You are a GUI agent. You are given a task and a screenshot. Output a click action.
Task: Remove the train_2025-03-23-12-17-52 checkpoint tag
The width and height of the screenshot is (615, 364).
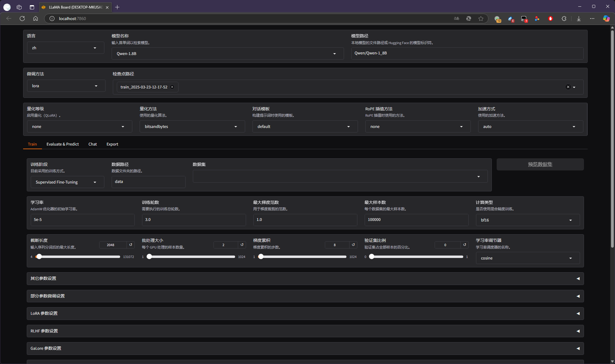coord(172,87)
